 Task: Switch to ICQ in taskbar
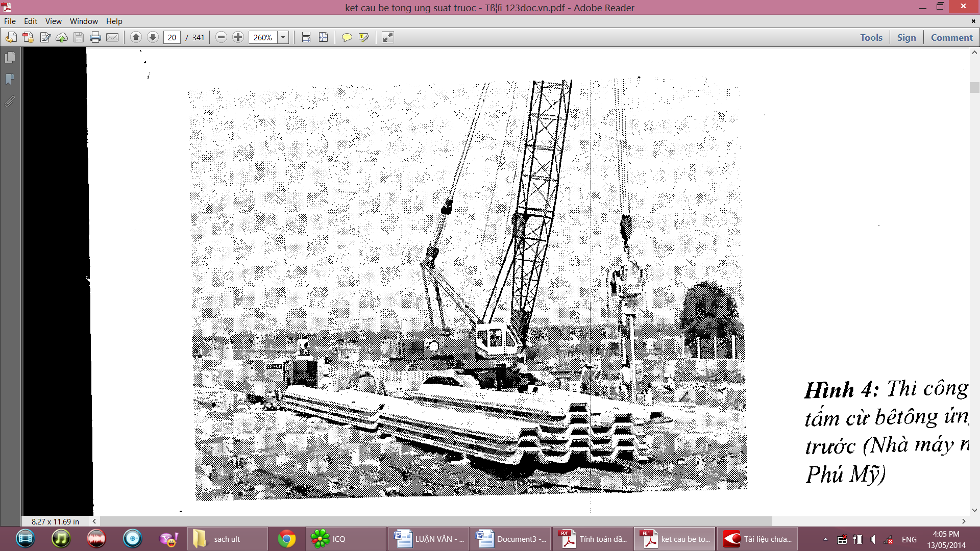click(x=346, y=539)
